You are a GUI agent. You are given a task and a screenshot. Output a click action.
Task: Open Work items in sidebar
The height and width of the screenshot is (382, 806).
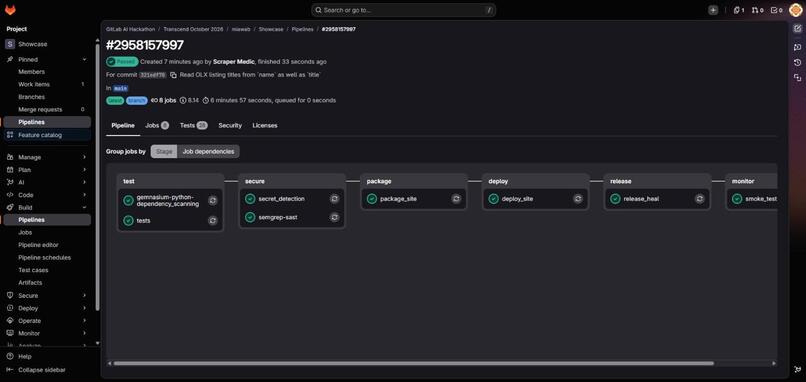[x=47, y=84]
